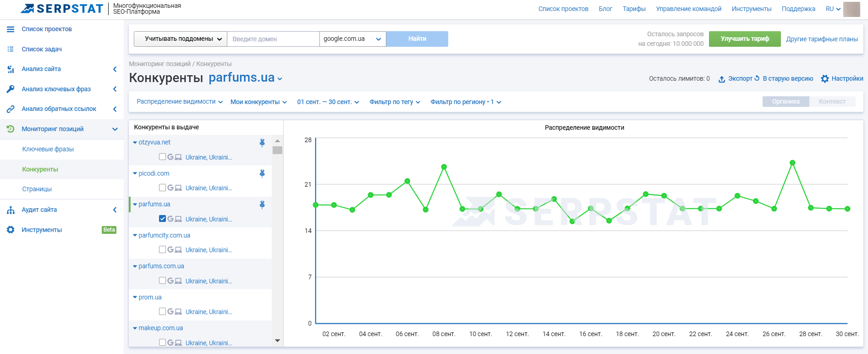The height and width of the screenshot is (354, 868).
Task: Click the chart peak point for 27 сент.
Action: [792, 163]
